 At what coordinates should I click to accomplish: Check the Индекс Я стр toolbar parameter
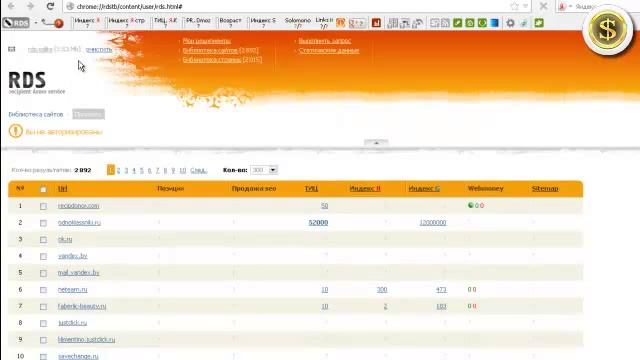(127, 23)
